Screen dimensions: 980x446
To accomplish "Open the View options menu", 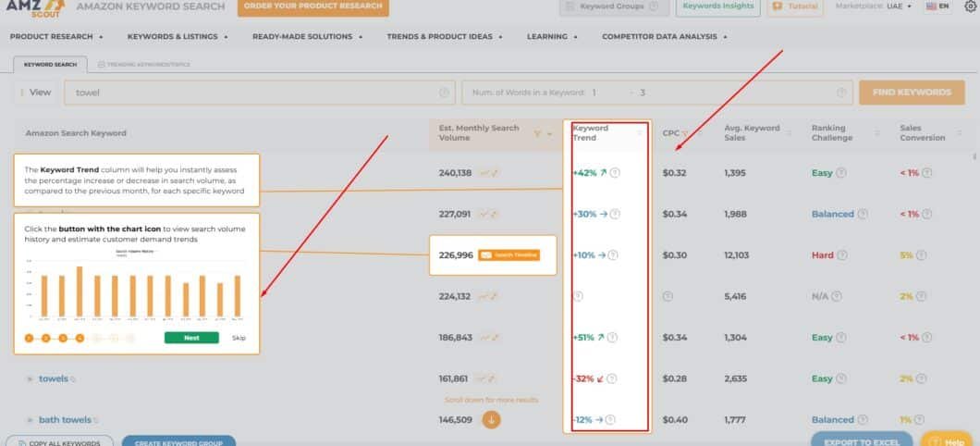I will (36, 93).
